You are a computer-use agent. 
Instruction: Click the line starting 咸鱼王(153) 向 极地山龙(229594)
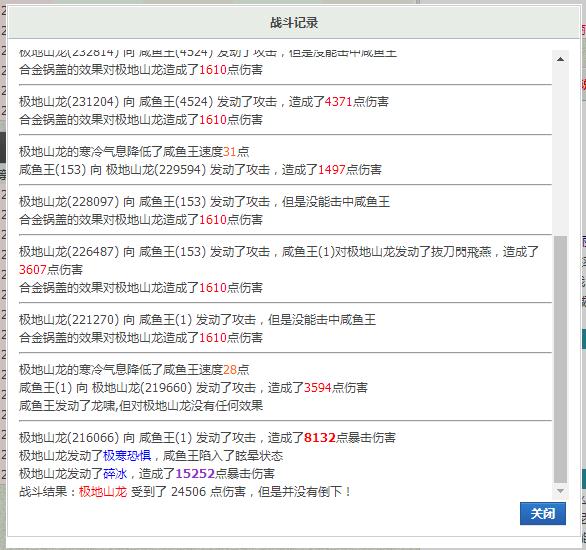pos(200,170)
